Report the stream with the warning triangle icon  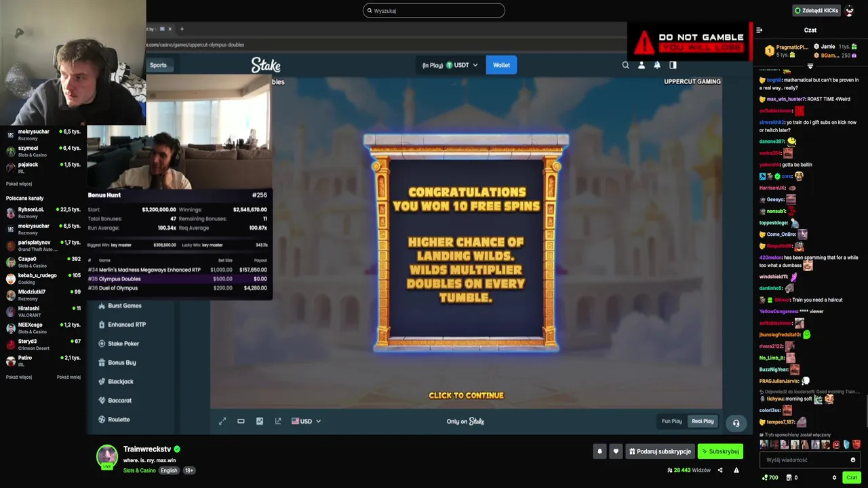tap(736, 470)
